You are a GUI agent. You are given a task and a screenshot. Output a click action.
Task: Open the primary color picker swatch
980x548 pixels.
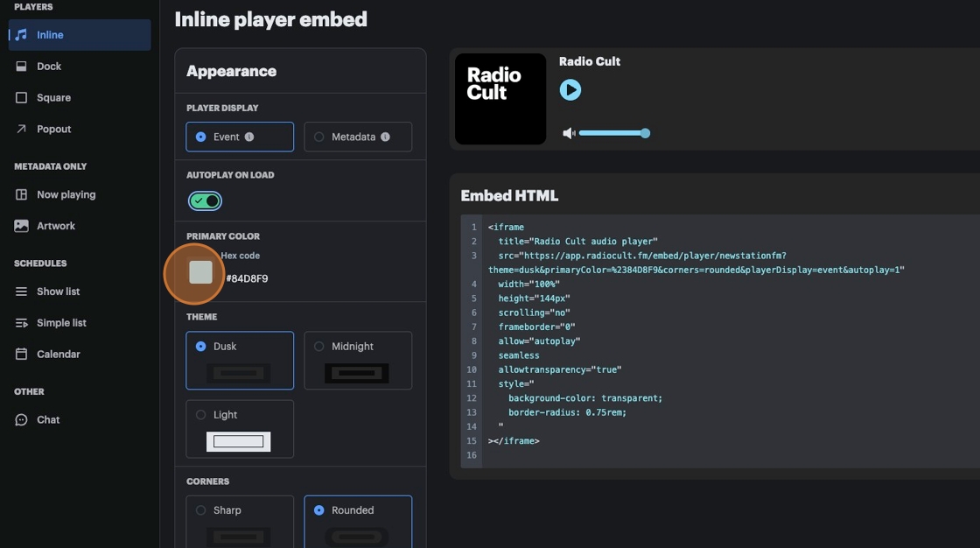click(x=200, y=272)
